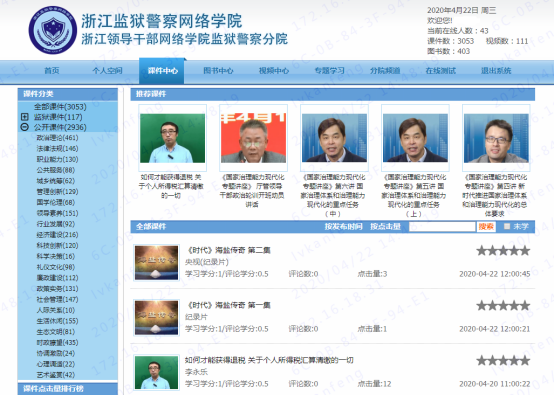Screen dimensions: 554x396
Task: Click star rating of 海盐传奇 第一集
Action: (x=503, y=306)
